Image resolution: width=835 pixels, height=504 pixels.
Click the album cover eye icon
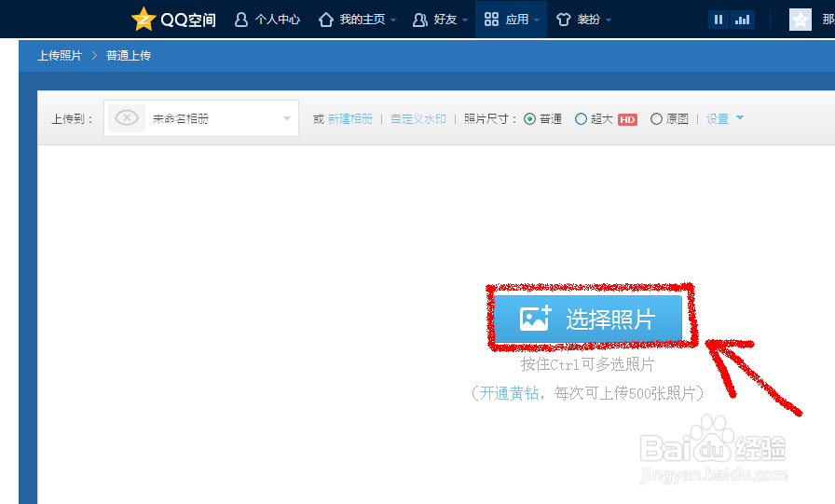pyautogui.click(x=127, y=117)
